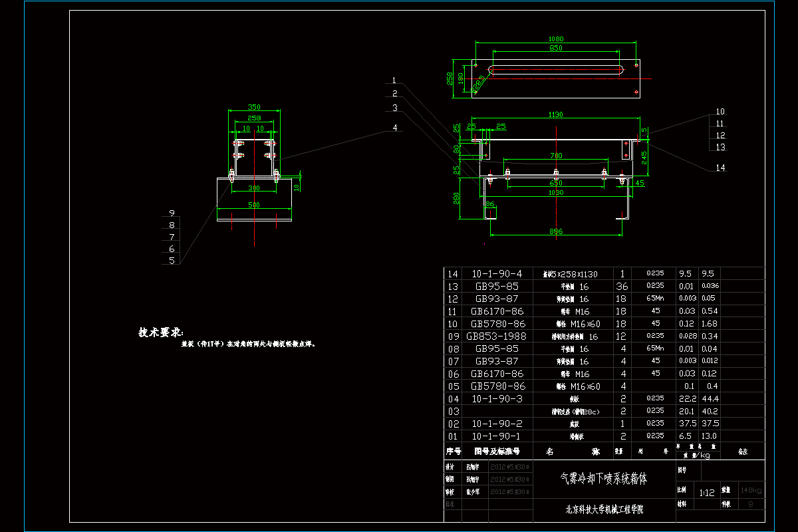Click the scale value 1:12
This screenshot has width=798, height=532.
706,493
